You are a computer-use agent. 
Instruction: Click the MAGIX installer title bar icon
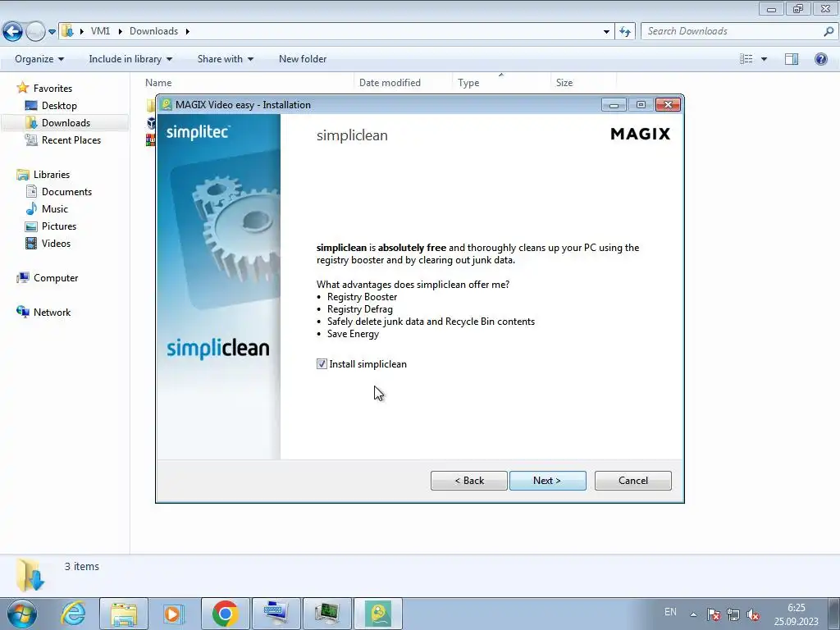[167, 104]
